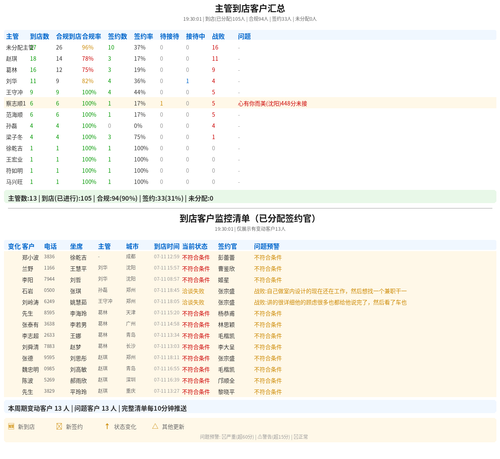Viewport: 500px width, 459px height.
Task: Click the 44% signing rate value
Action: 140,92
